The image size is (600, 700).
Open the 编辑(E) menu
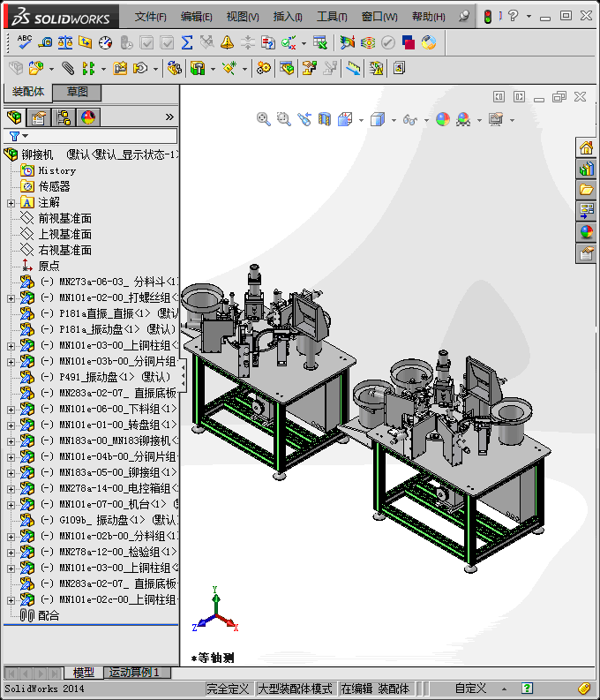coord(196,17)
